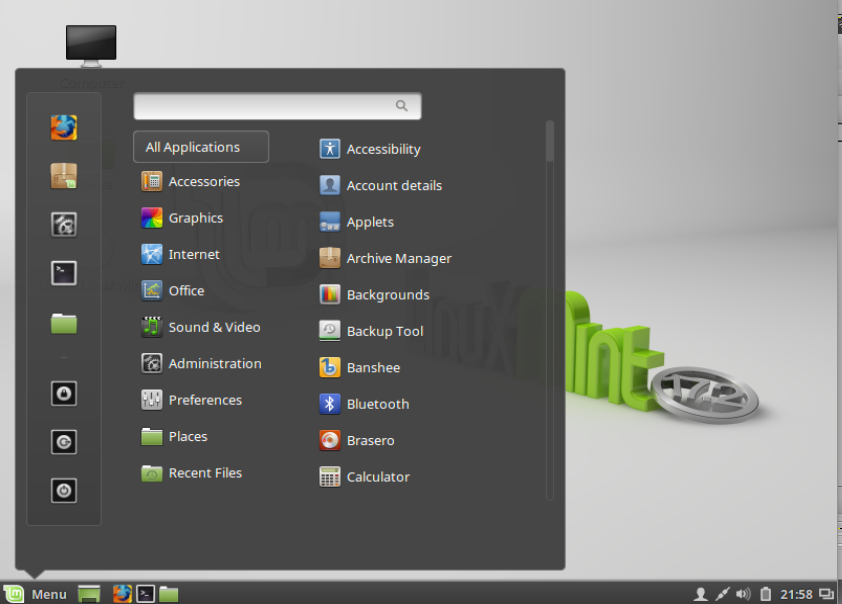
Task: Open Archive Manager
Action: (x=386, y=258)
